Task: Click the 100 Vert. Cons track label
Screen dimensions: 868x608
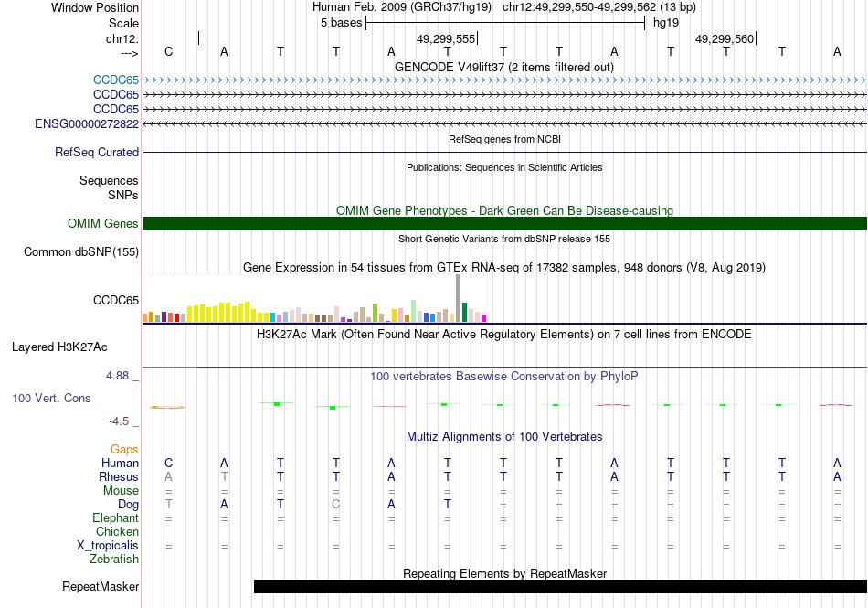Action: pyautogui.click(x=51, y=398)
